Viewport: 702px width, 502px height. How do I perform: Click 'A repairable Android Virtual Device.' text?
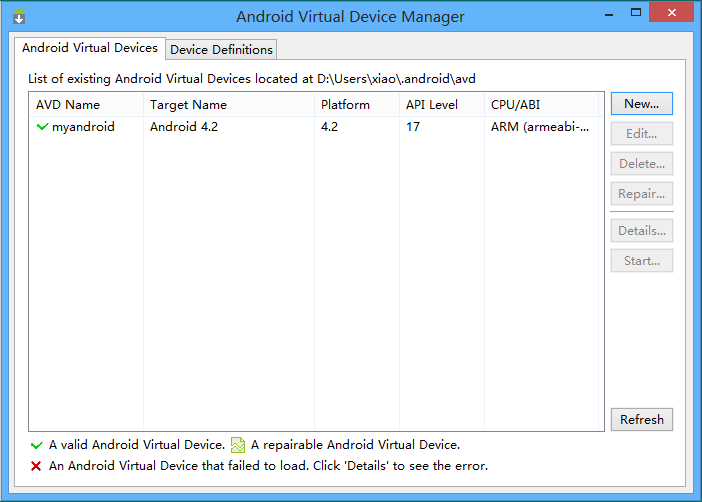(x=355, y=445)
